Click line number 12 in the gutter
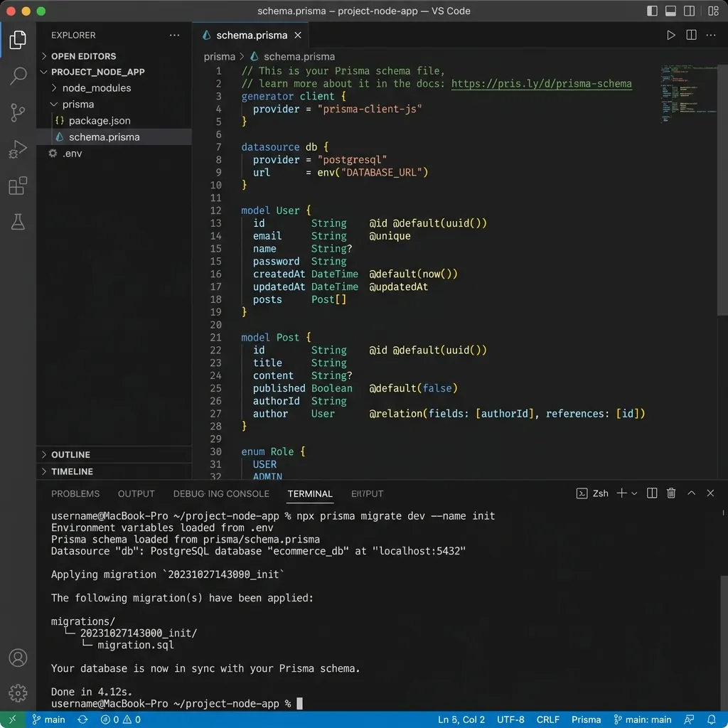 pos(215,210)
